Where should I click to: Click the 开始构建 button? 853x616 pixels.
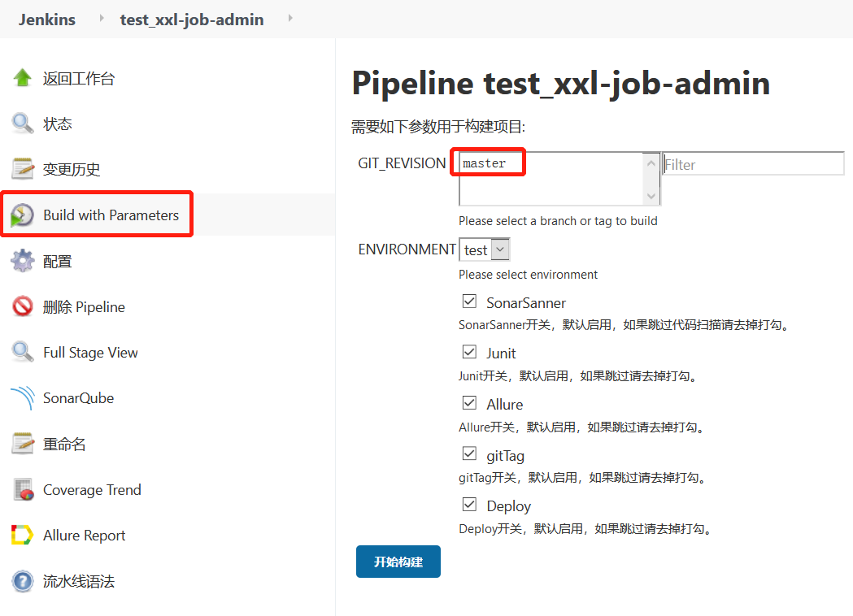point(398,562)
